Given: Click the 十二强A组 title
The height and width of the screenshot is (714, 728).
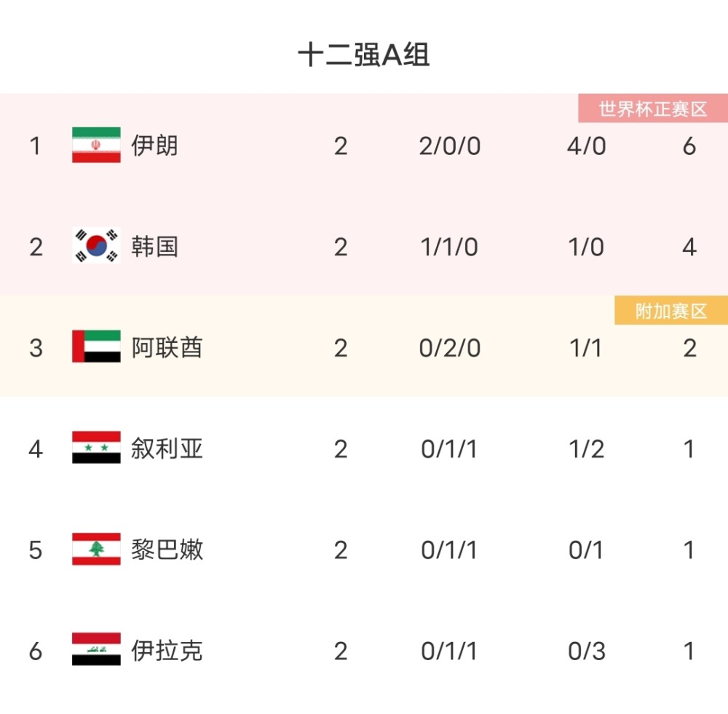Looking at the screenshot, I should click(x=364, y=55).
